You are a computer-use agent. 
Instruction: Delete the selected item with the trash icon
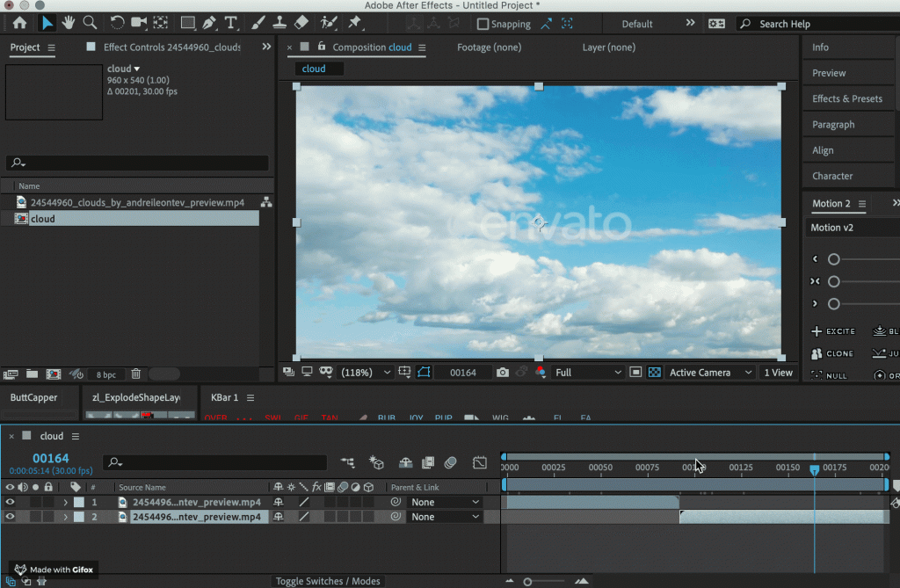(x=136, y=374)
